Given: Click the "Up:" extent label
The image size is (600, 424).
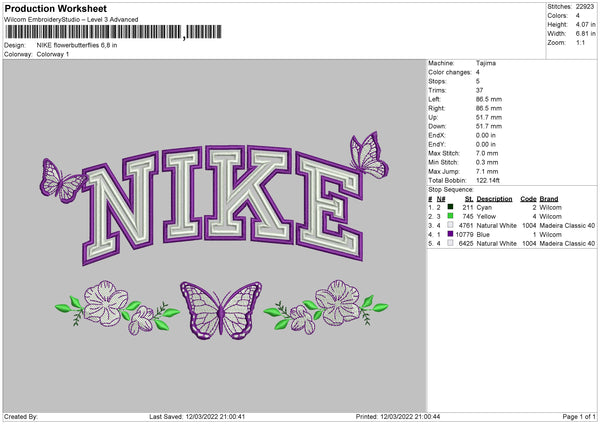Looking at the screenshot, I should [433, 117].
